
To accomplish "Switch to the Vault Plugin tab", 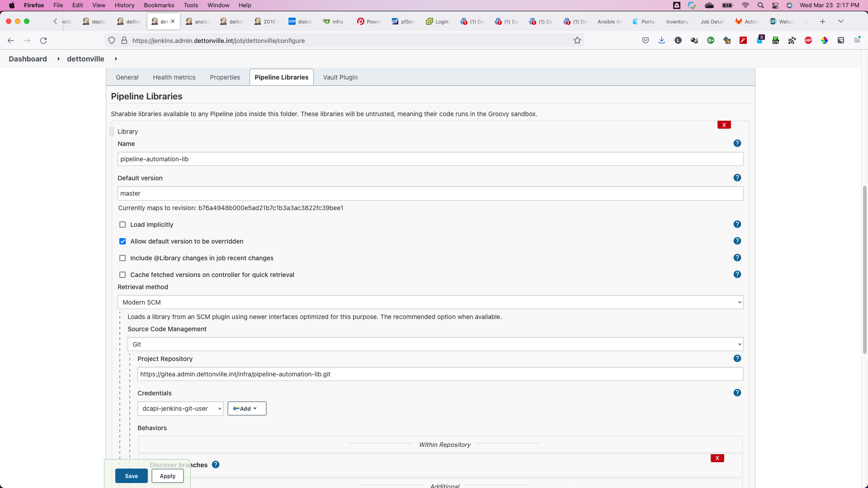I will 340,77.
